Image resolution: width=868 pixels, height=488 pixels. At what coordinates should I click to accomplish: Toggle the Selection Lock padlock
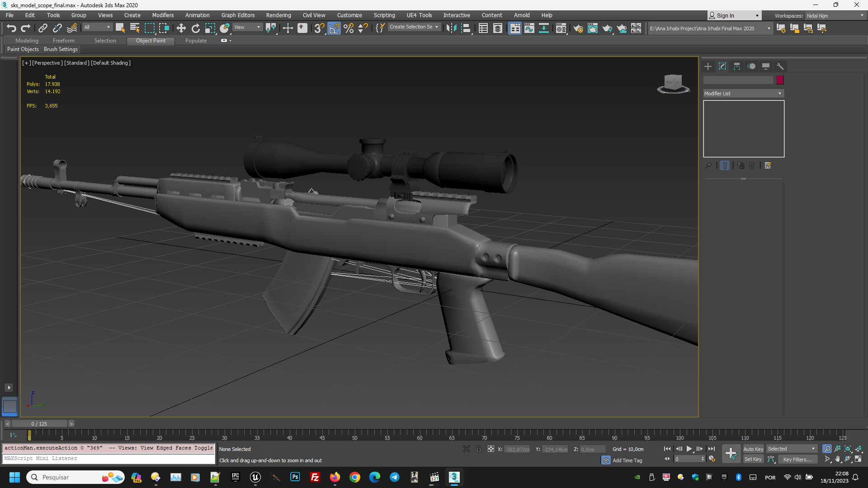tap(479, 449)
